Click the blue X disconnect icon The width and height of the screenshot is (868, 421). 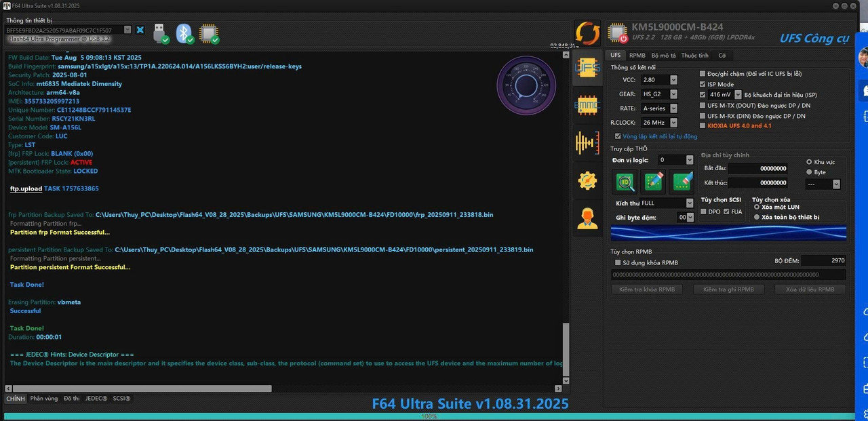click(140, 30)
